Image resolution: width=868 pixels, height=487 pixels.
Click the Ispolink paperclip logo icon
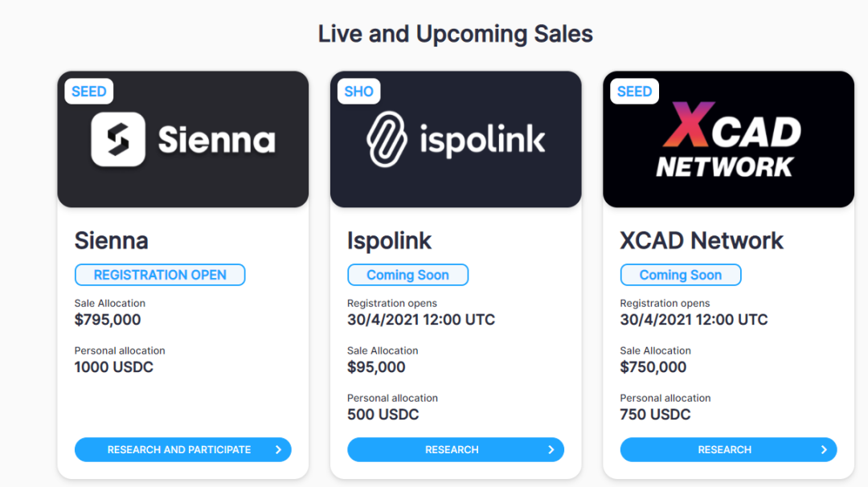point(387,139)
